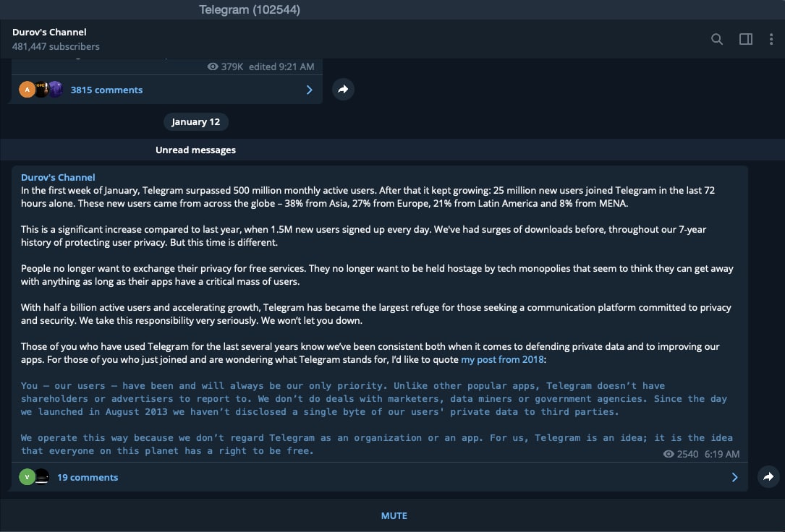Open the green 'V' commenter avatar
Viewport: 785px width, 532px height.
(27, 477)
